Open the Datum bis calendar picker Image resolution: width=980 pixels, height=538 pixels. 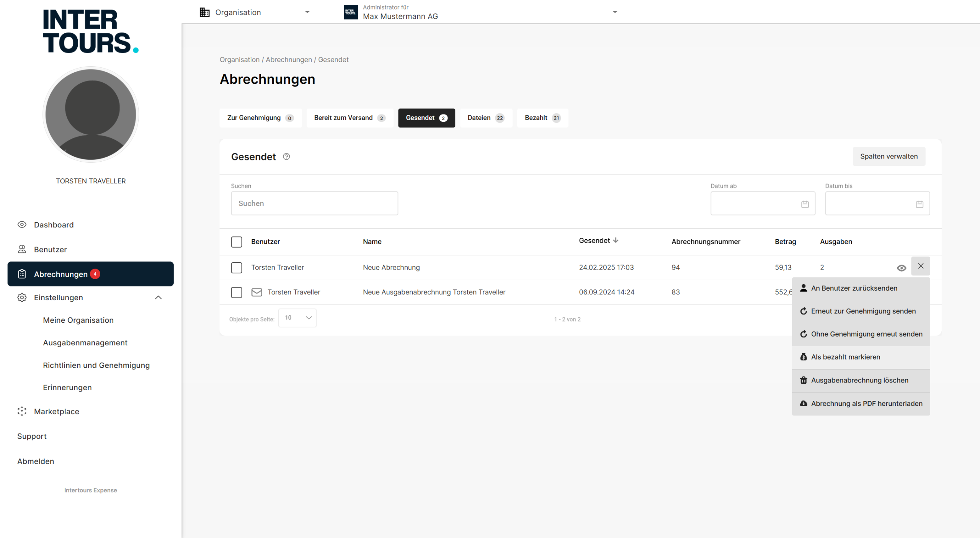click(919, 204)
